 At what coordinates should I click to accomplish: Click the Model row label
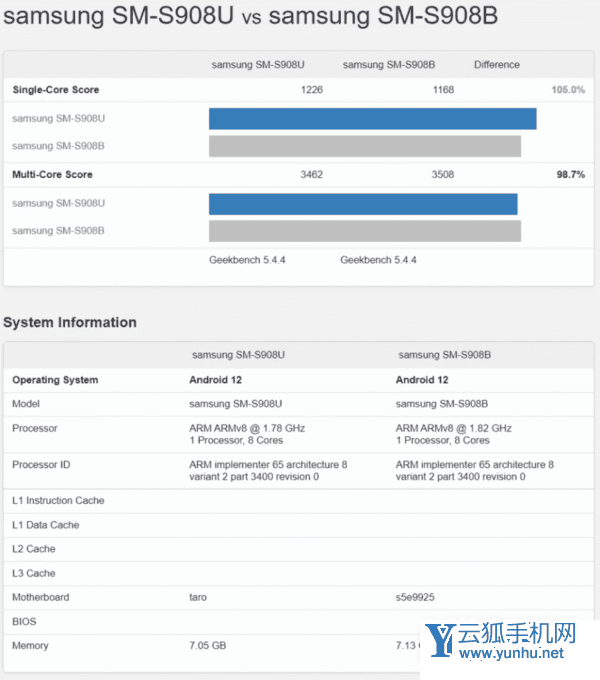pos(26,404)
